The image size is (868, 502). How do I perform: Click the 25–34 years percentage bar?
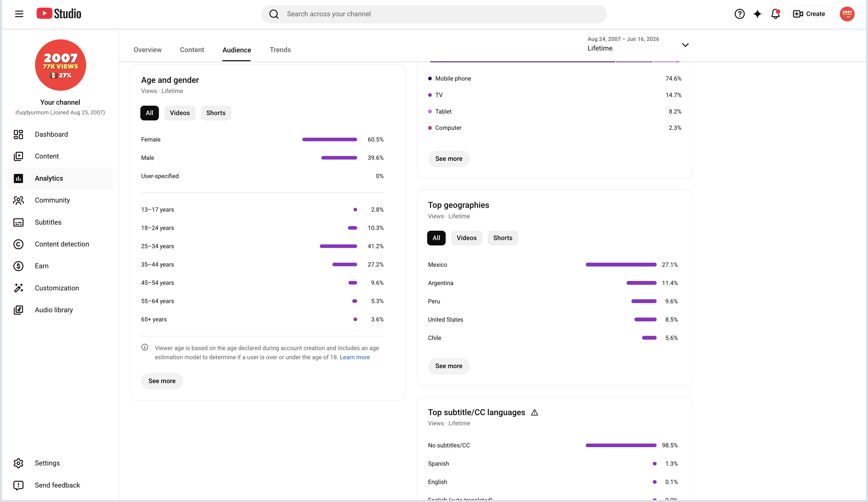tap(338, 246)
